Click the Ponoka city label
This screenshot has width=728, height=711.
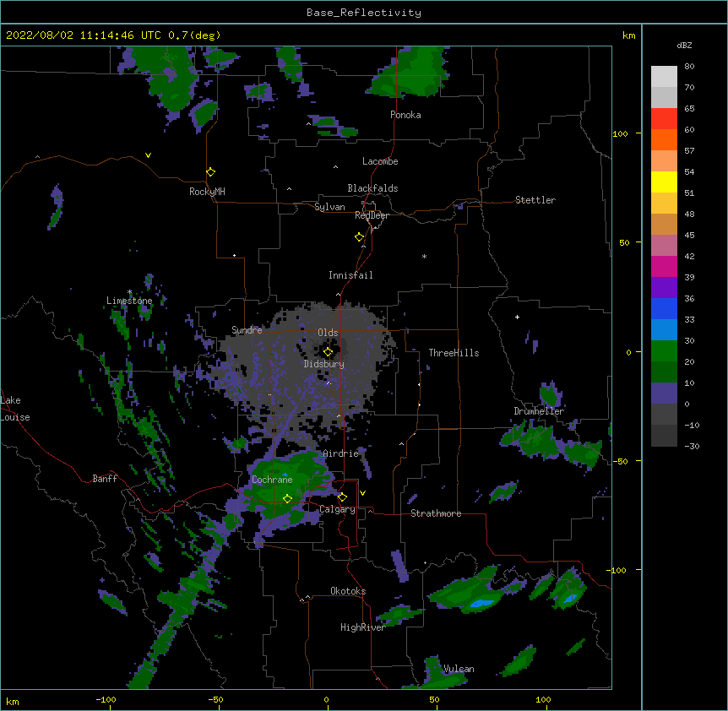pyautogui.click(x=405, y=115)
